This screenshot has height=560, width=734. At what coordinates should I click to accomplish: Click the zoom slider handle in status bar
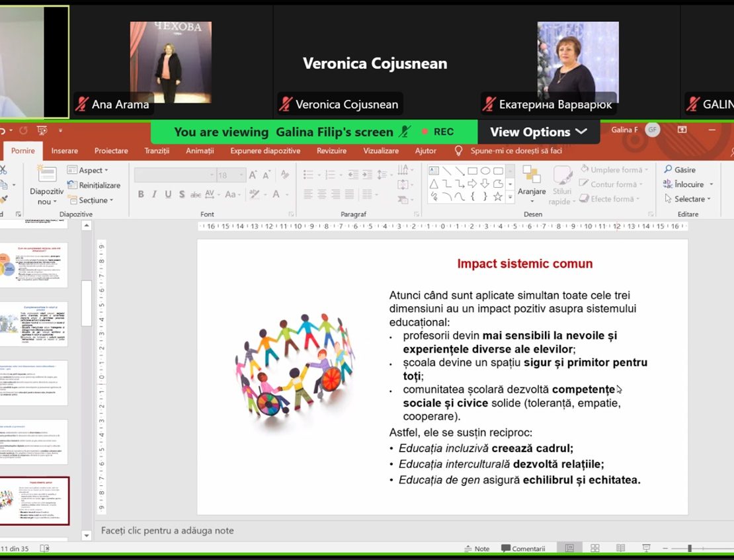tap(689, 548)
